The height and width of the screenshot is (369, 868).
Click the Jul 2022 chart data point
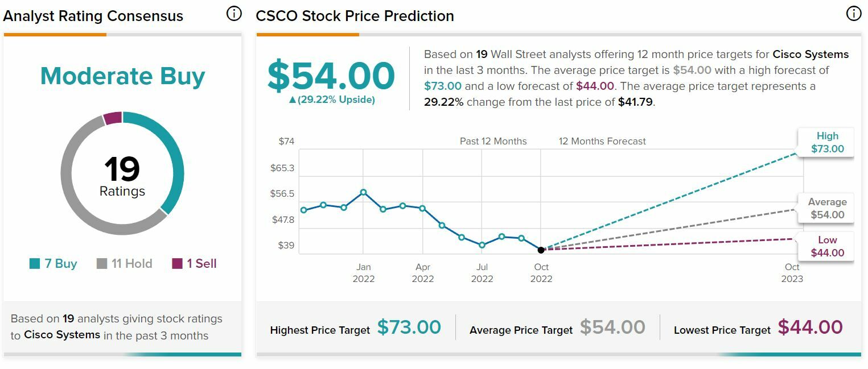pos(482,245)
